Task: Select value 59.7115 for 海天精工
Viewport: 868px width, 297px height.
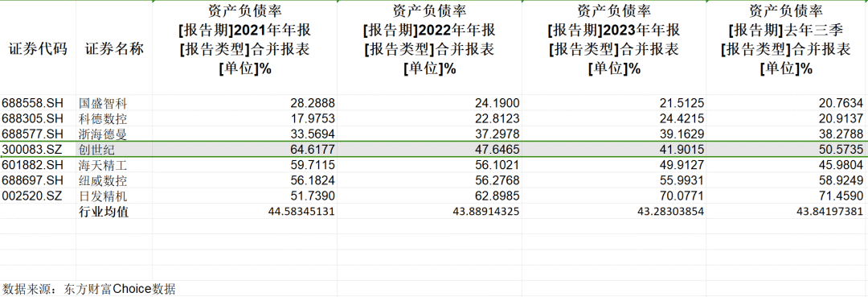Action: [244, 164]
